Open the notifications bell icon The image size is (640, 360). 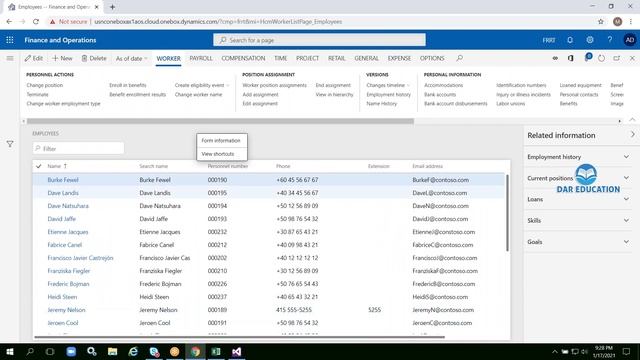[570, 40]
